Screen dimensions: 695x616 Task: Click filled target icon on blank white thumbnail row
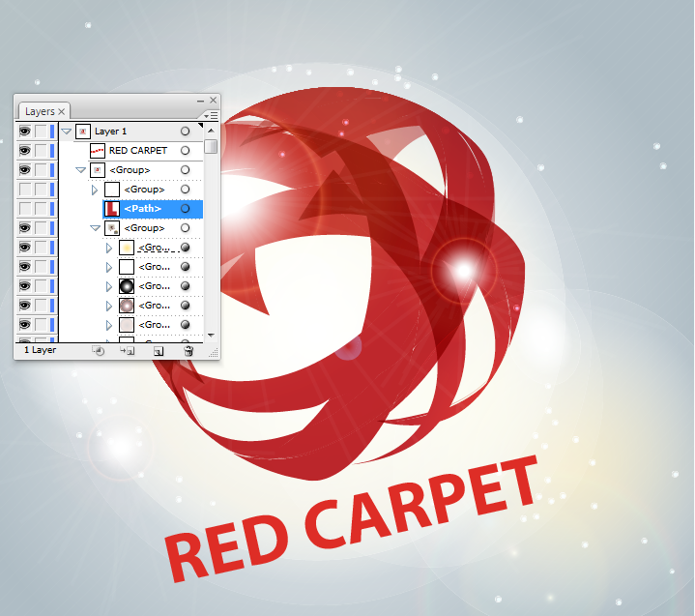click(x=186, y=267)
